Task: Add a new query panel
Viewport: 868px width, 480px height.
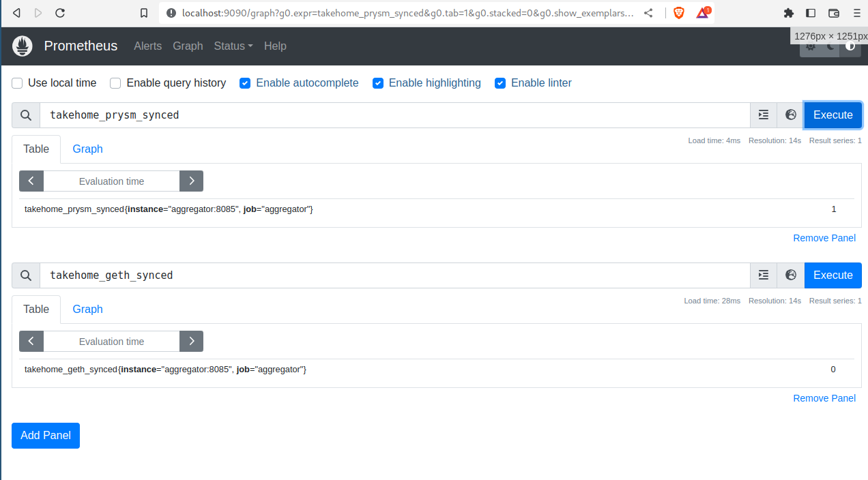Action: pyautogui.click(x=46, y=436)
